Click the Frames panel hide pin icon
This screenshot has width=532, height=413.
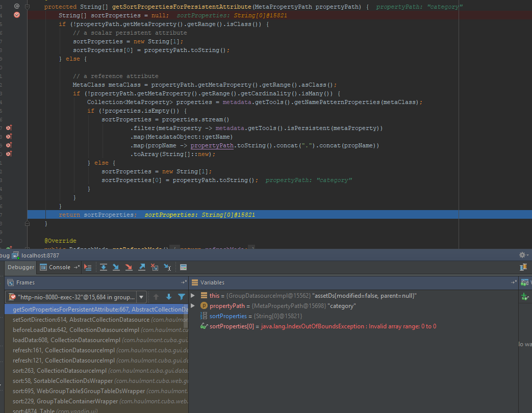point(184,282)
